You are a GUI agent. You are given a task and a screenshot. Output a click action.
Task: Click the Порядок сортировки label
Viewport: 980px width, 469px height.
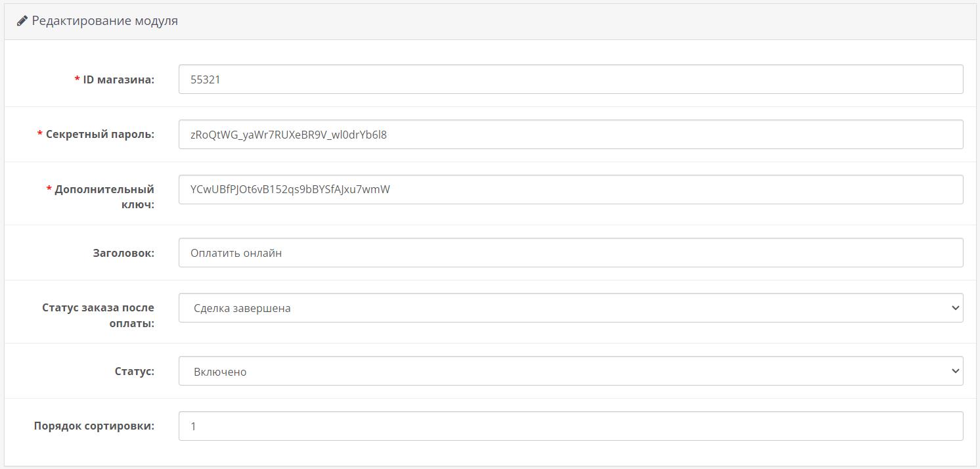[94, 426]
